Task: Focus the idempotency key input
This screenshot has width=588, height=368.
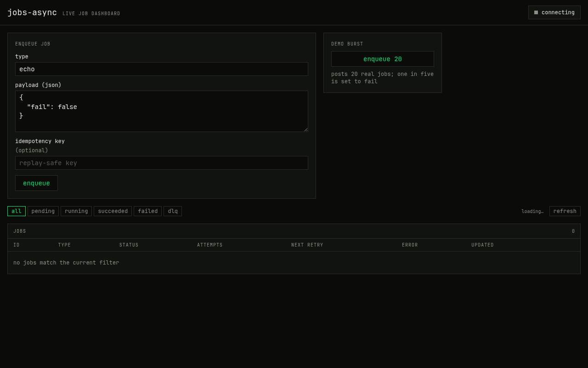Action: (x=162, y=163)
